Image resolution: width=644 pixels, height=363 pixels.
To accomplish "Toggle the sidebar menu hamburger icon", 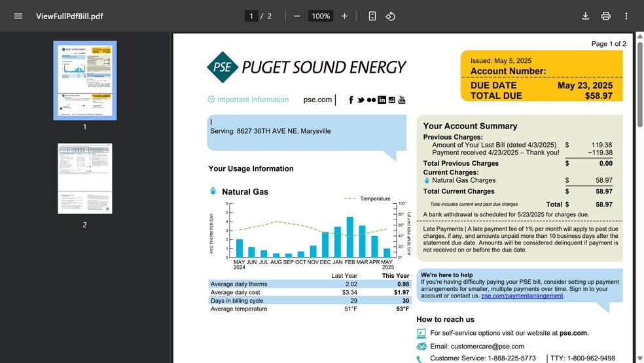I will coord(18,16).
